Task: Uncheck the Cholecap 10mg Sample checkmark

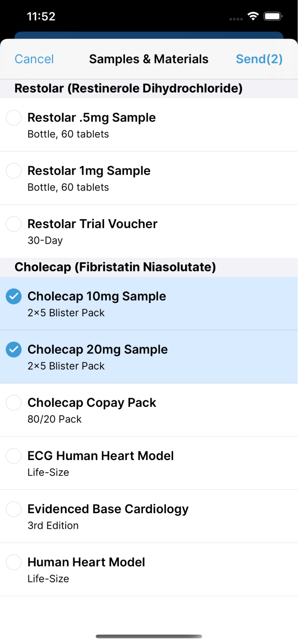Action: [x=14, y=296]
